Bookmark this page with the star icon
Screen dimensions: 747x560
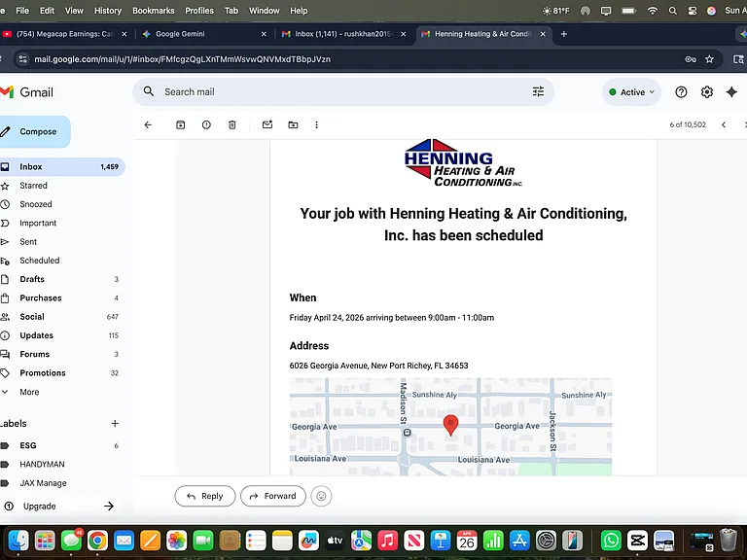(x=709, y=59)
